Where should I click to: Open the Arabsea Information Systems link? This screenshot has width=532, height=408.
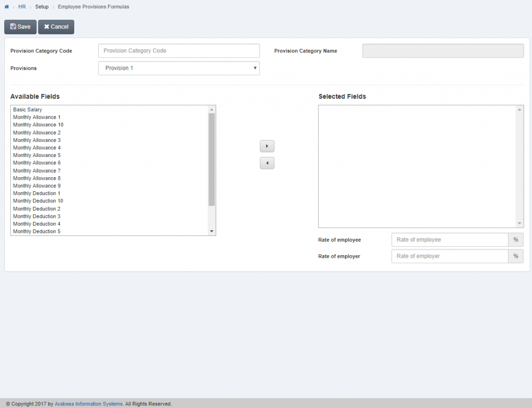click(x=88, y=403)
